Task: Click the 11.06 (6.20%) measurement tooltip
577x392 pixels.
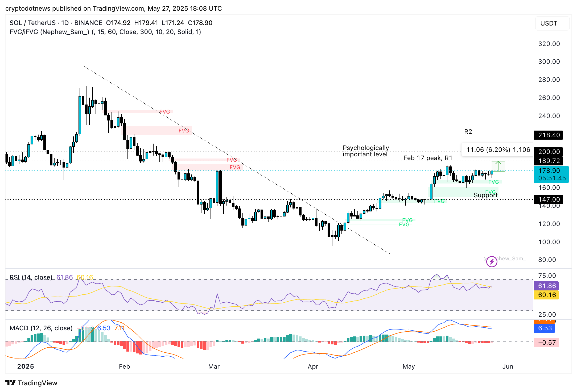Action: (x=498, y=150)
